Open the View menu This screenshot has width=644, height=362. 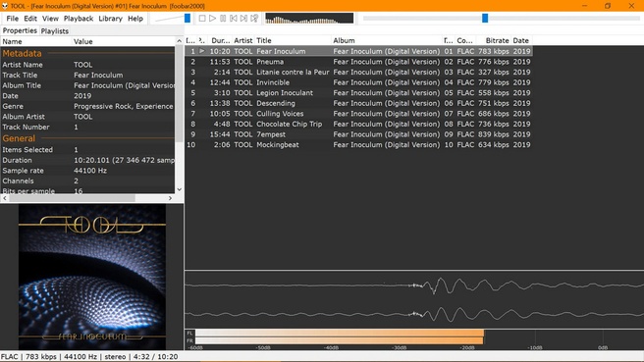pos(50,19)
